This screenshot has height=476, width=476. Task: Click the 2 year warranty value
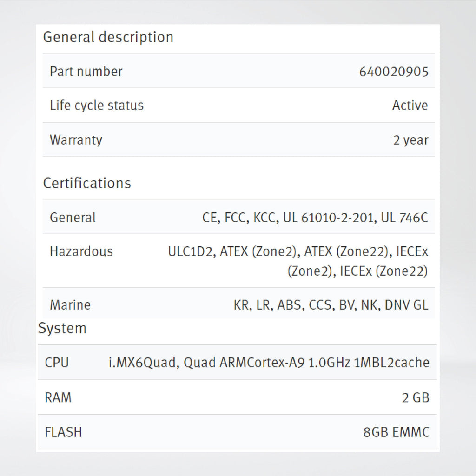point(411,140)
